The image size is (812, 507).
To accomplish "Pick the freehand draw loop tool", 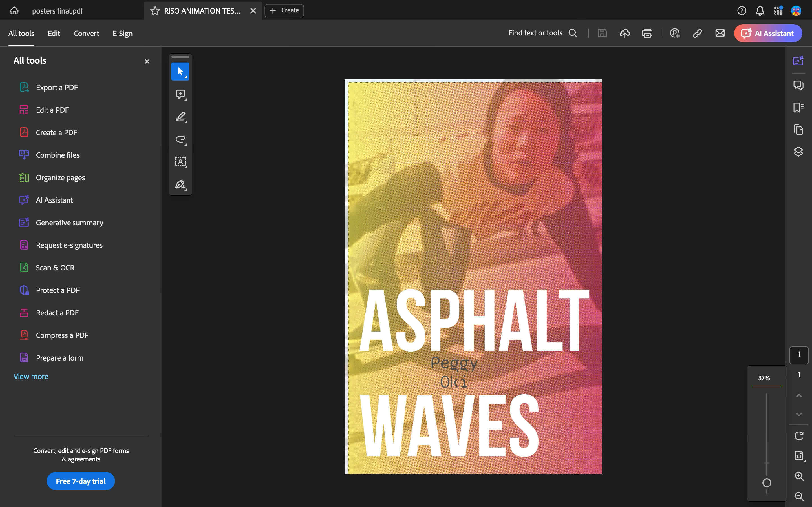I will point(180,139).
